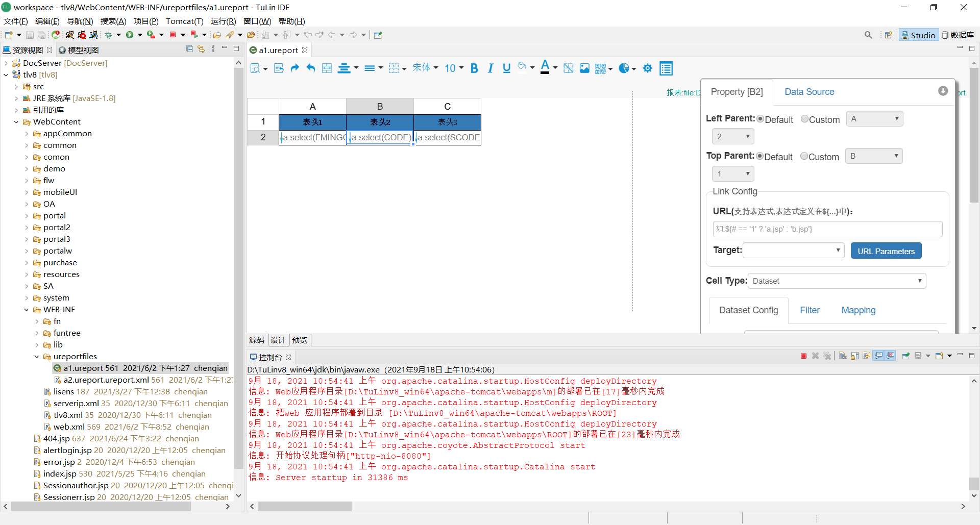Toggle italic text formatting
The image size is (980, 525).
[491, 68]
